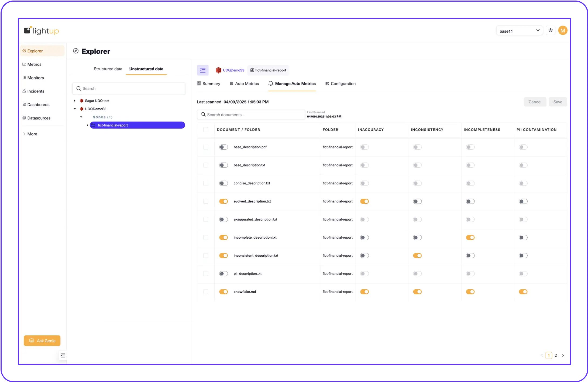Viewport: 588px width, 382px height.
Task: Open the Structured data tab
Action: coord(108,69)
